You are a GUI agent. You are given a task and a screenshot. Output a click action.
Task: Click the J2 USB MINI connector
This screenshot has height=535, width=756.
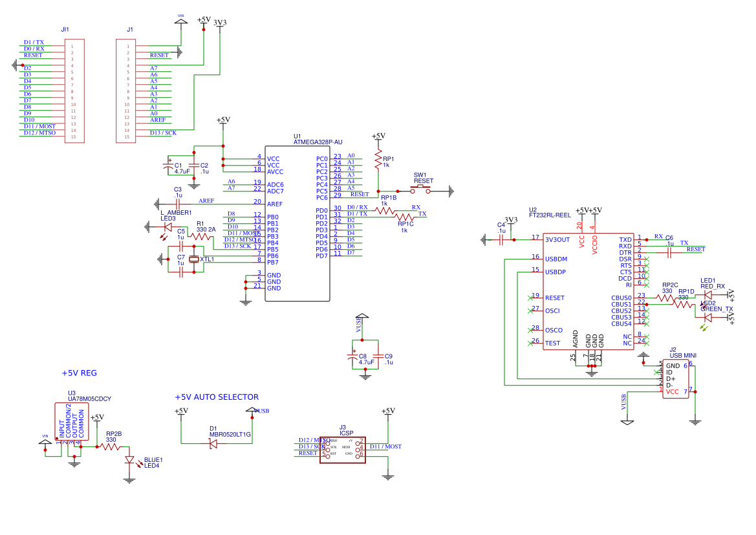675,379
